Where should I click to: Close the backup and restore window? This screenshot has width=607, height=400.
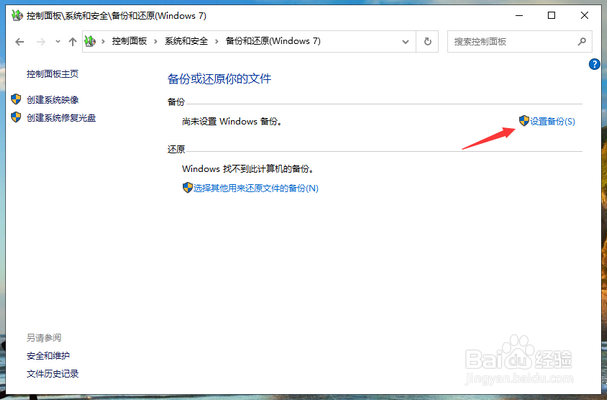click(x=585, y=15)
